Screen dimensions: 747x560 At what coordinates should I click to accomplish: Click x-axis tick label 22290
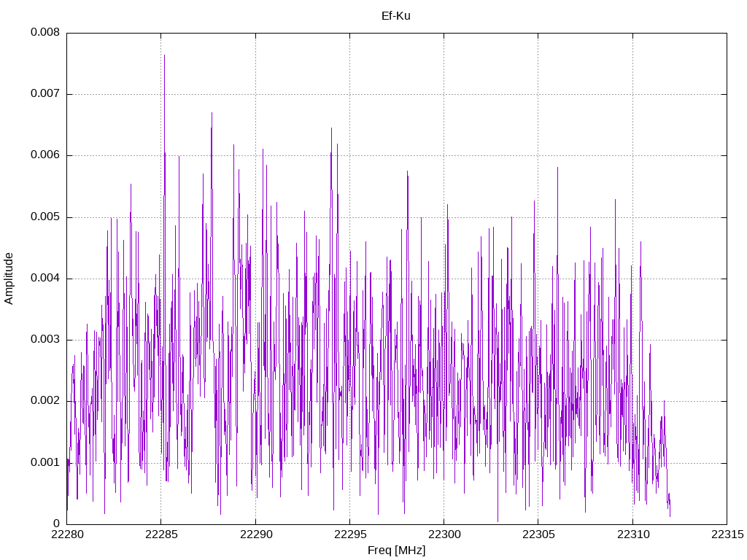pyautogui.click(x=255, y=534)
